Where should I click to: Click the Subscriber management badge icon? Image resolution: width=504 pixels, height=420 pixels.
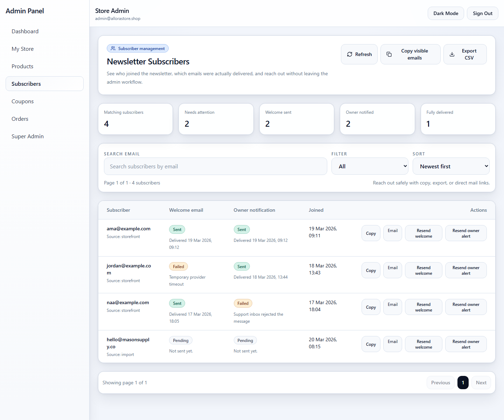(113, 48)
